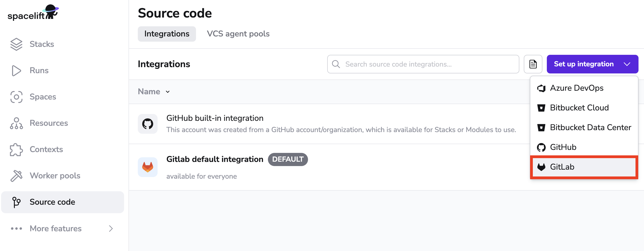Select the Integrations tab
The width and height of the screenshot is (644, 251).
167,34
